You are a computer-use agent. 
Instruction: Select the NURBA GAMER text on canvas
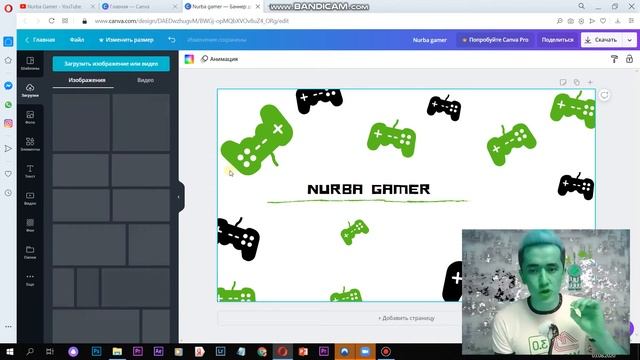click(x=369, y=189)
